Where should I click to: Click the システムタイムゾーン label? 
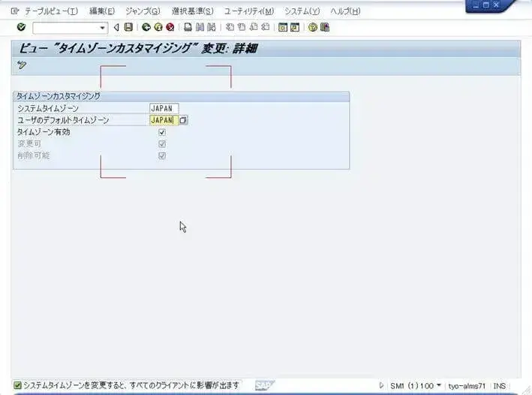[x=48, y=108]
